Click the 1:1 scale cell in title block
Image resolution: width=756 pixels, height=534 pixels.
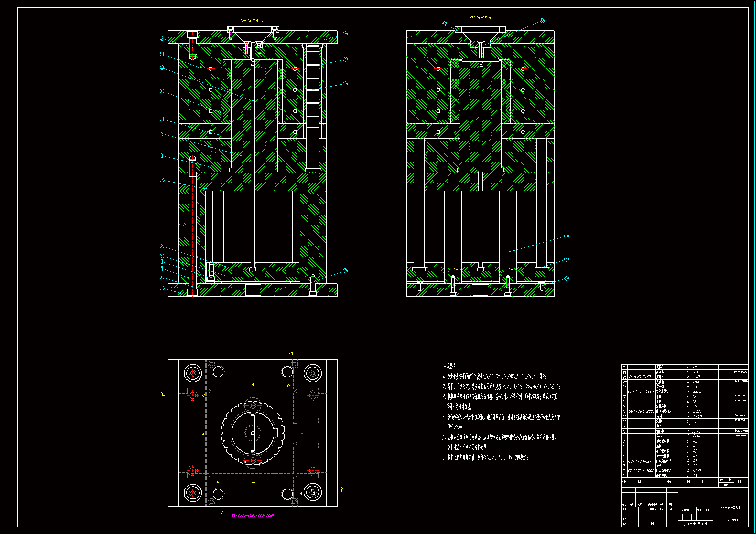pos(708,517)
